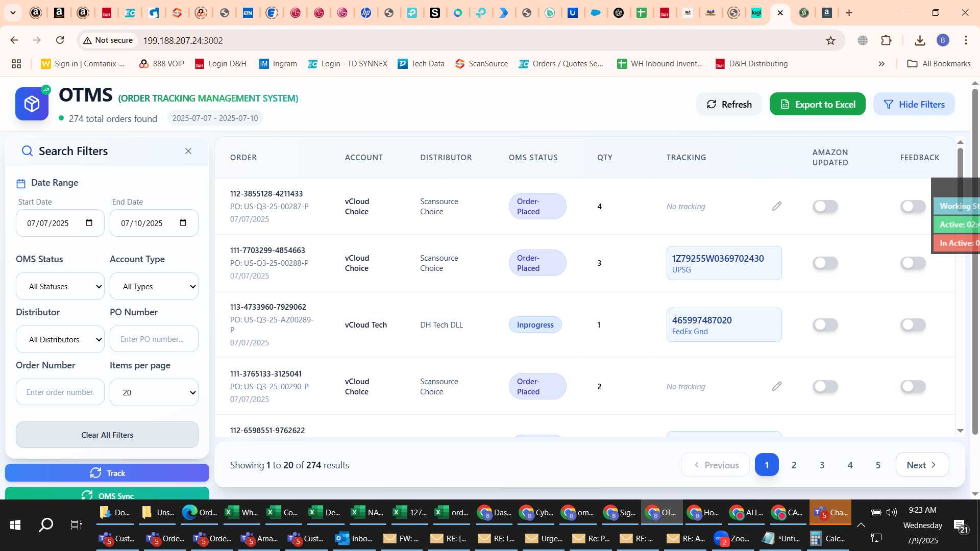
Task: Show hidden system tray icons arrow
Action: pyautogui.click(x=861, y=525)
